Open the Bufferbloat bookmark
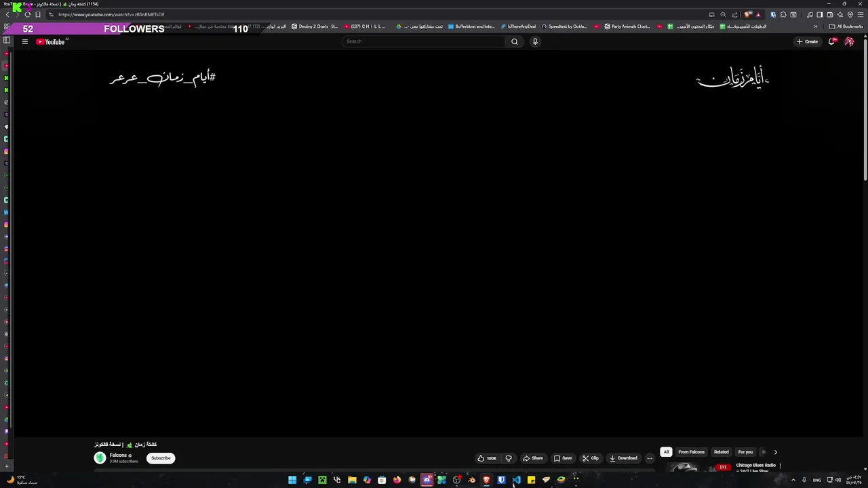The height and width of the screenshot is (488, 868). pyautogui.click(x=471, y=26)
